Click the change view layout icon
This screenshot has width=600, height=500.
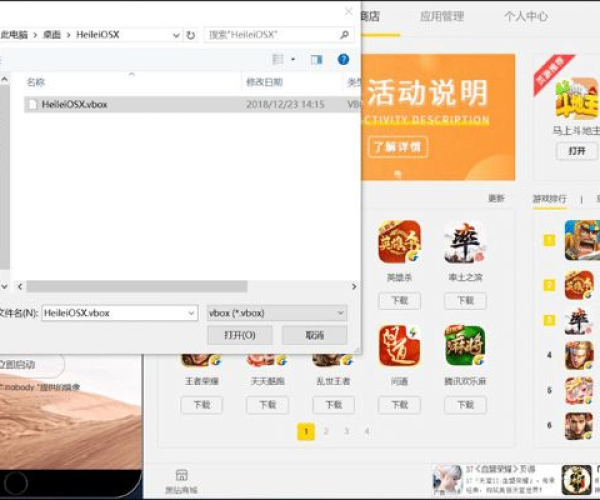tap(277, 59)
